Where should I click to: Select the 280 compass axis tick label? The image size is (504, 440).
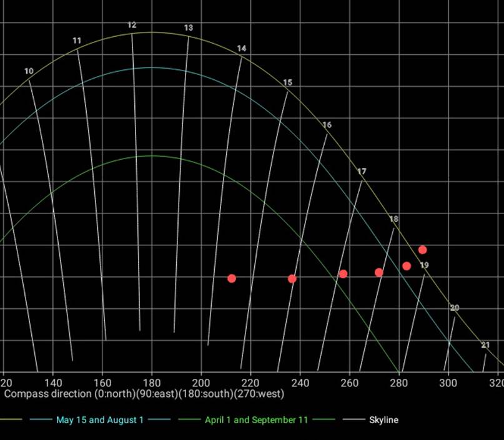pyautogui.click(x=399, y=382)
